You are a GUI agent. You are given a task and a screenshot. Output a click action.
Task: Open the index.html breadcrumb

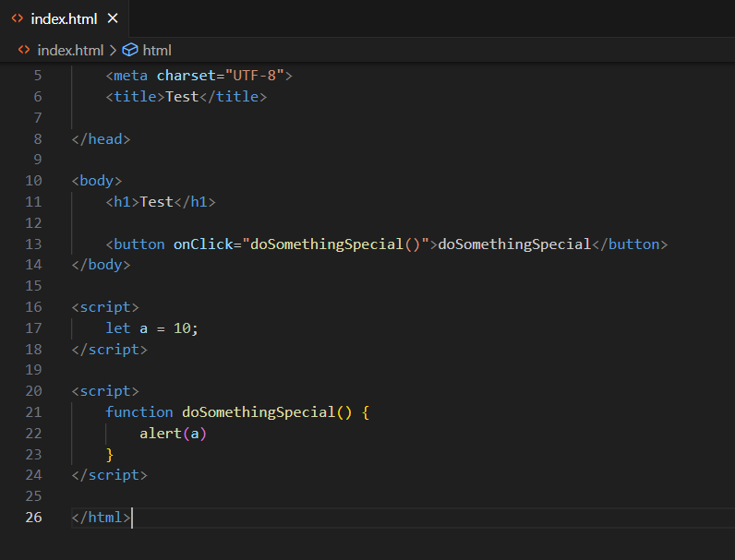[x=70, y=50]
